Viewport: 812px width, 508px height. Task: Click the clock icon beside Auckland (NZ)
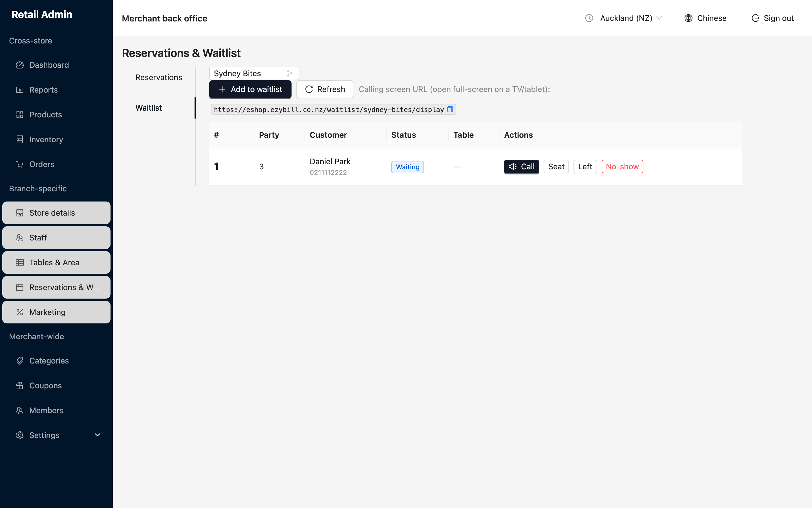coord(589,18)
